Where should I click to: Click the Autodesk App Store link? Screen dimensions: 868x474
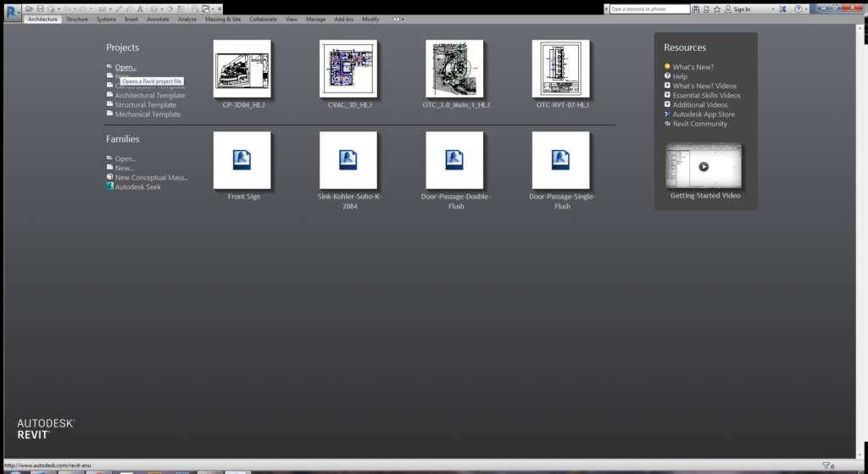point(704,114)
